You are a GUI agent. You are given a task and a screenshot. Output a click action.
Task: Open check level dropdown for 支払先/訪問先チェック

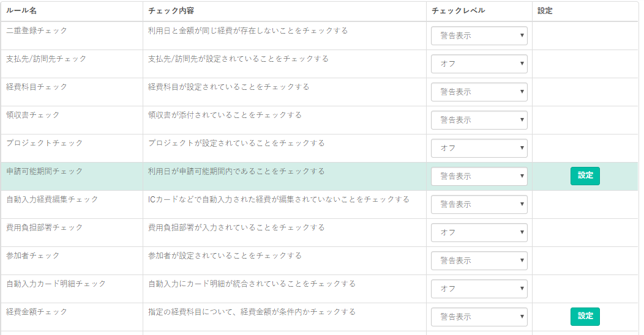479,64
